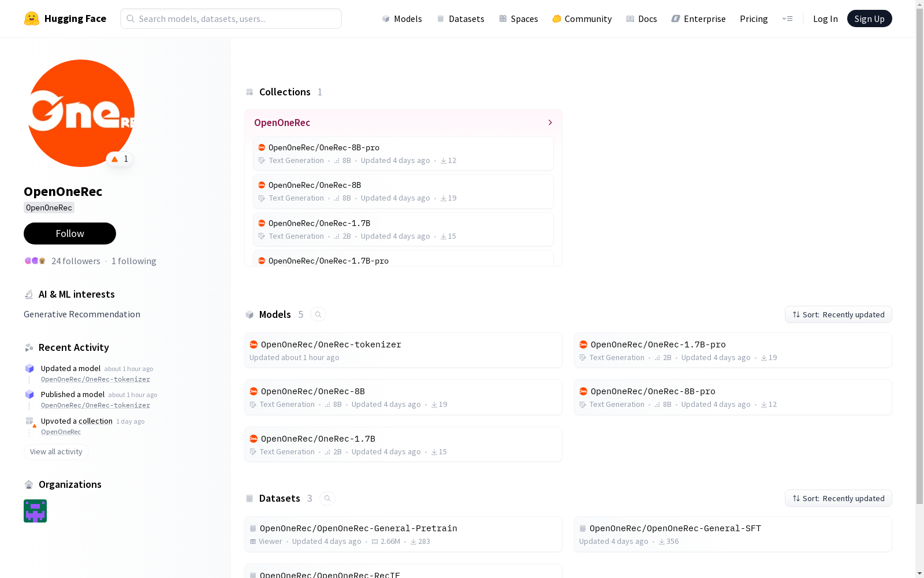Click the Hugging Face logo icon

(x=32, y=18)
